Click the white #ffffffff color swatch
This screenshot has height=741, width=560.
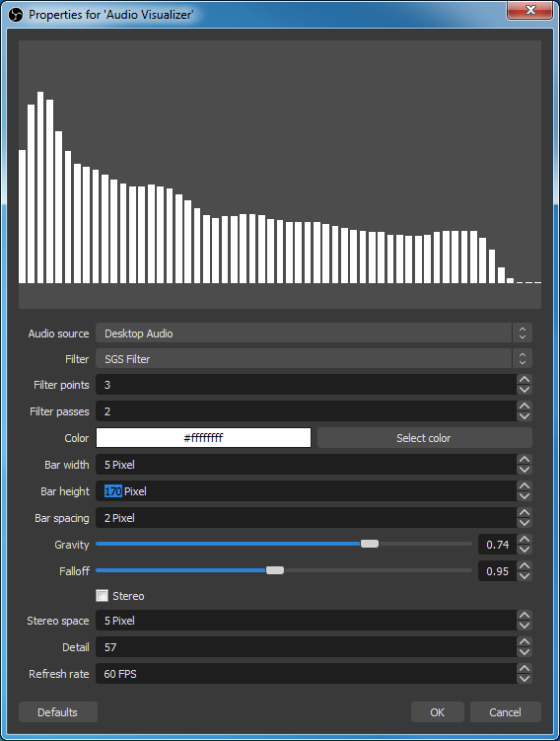point(203,438)
